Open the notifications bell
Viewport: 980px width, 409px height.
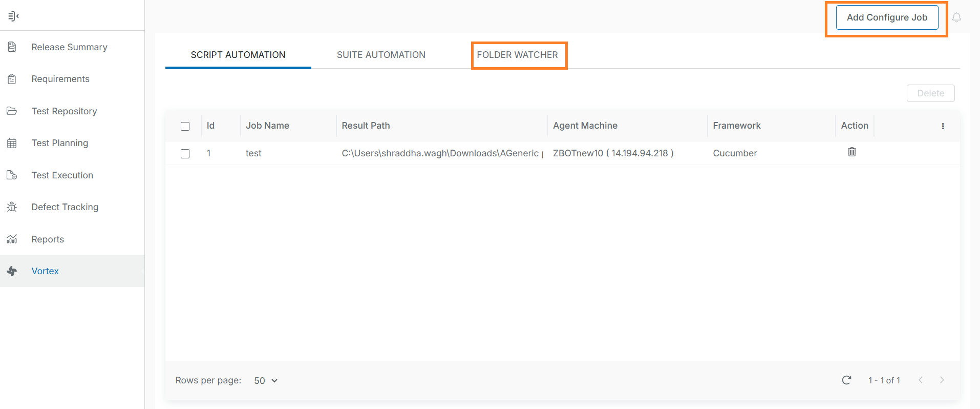956,17
